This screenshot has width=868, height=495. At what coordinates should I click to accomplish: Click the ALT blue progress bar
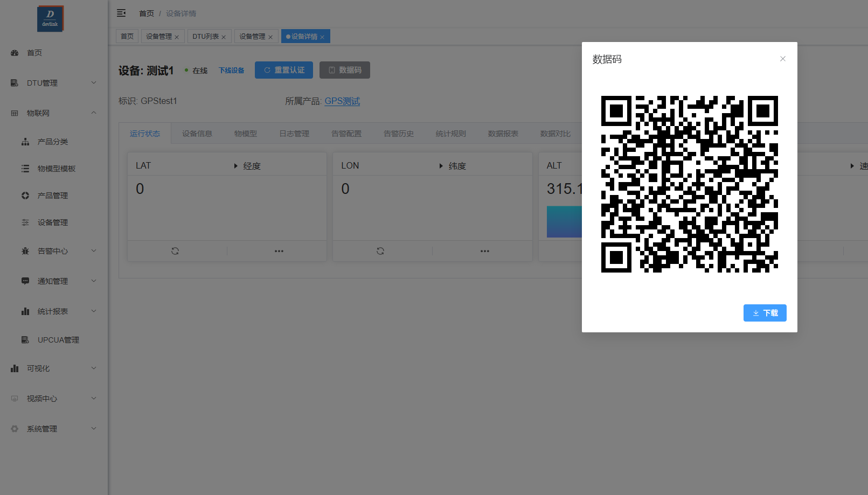click(564, 221)
